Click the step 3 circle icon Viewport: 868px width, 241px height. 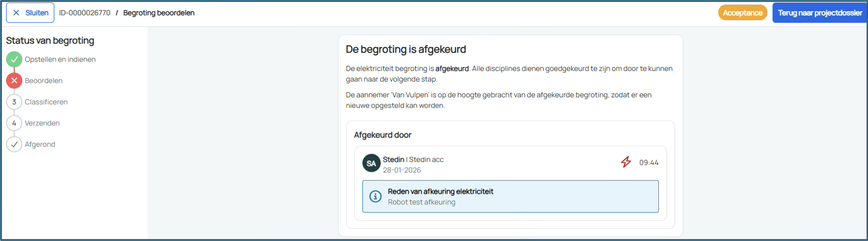tap(14, 102)
